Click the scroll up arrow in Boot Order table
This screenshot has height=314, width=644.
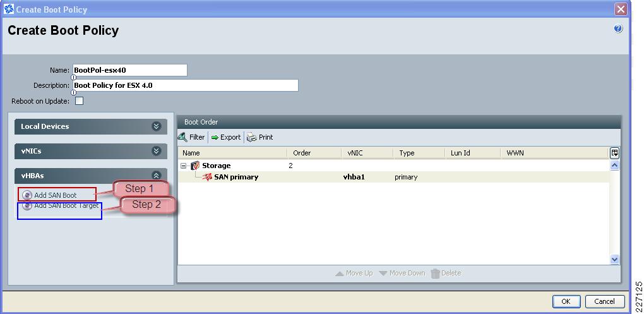click(x=614, y=166)
